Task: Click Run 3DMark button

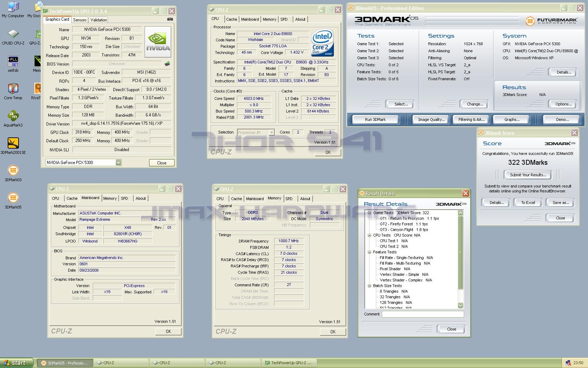Action: pos(375,120)
